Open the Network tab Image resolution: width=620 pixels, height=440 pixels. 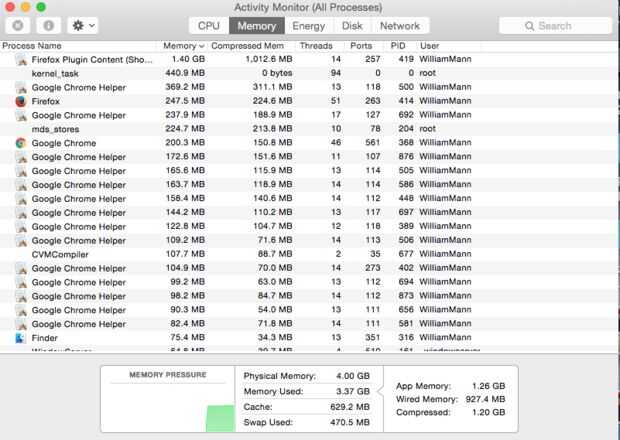[400, 26]
